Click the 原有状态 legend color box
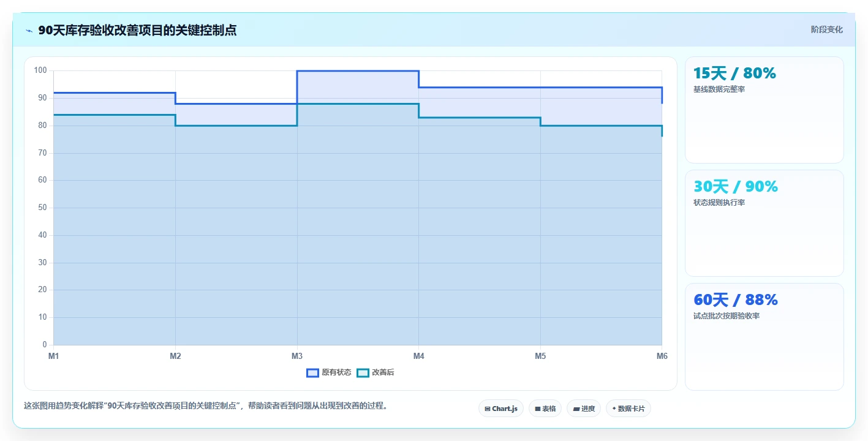This screenshot has height=441, width=868. point(312,372)
